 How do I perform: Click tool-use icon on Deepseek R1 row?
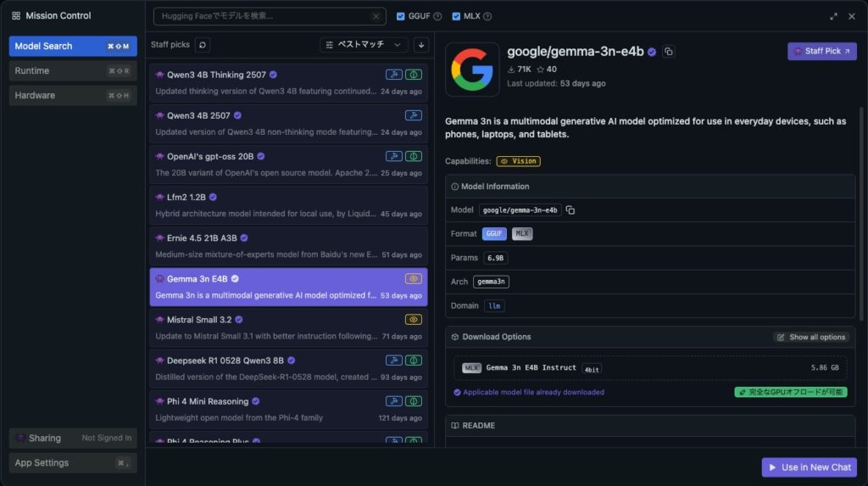point(393,360)
